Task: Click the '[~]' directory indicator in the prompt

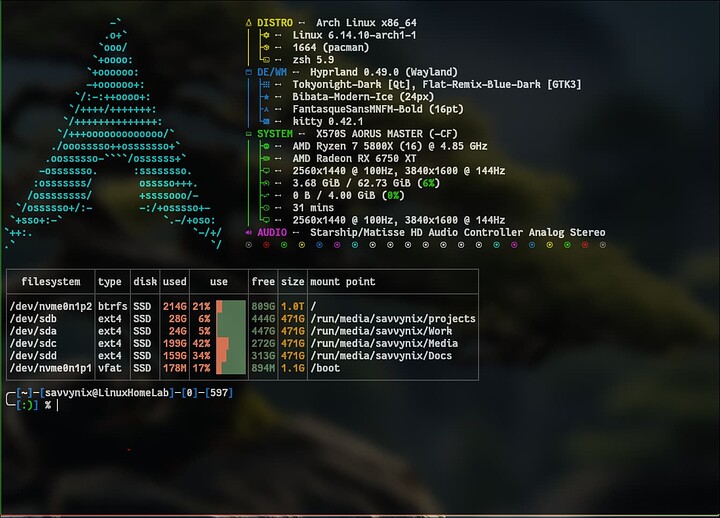Action: click(x=24, y=393)
